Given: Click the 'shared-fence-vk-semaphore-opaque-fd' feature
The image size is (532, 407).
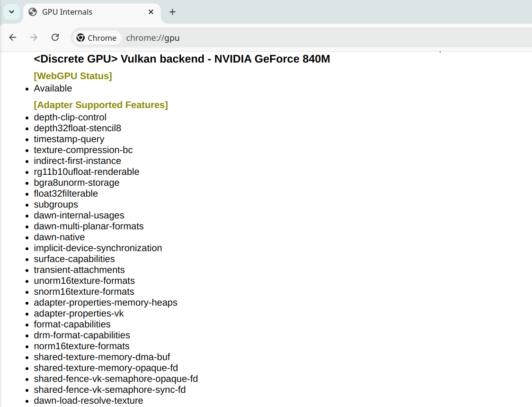Looking at the screenshot, I should click(115, 378).
